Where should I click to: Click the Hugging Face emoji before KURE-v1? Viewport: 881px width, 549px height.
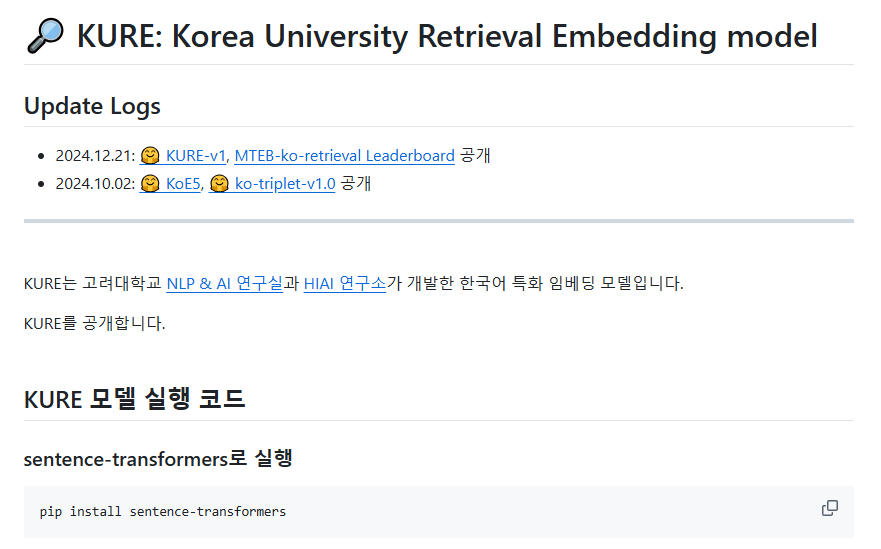pos(150,156)
